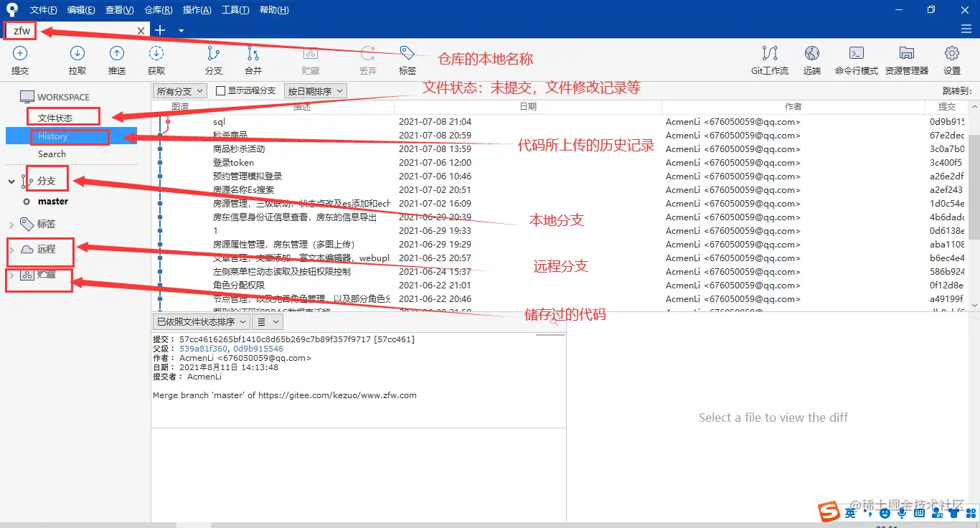Toggle the 显示远程分支 checkbox
The image size is (980, 528).
click(x=221, y=91)
